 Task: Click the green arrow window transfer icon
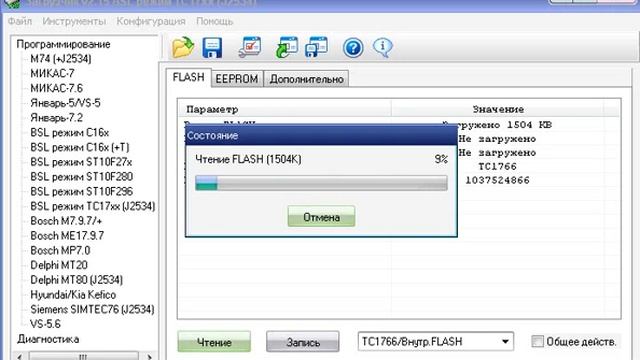pos(287,47)
